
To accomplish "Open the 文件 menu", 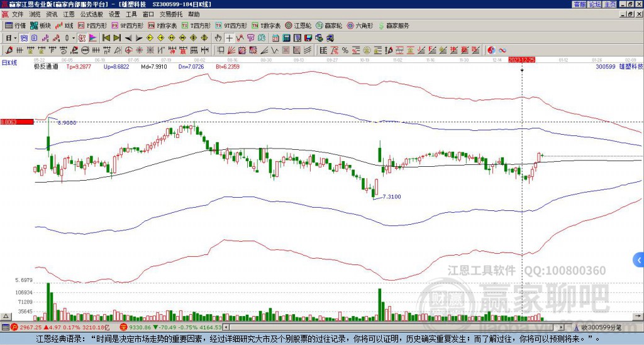I will [x=18, y=14].
